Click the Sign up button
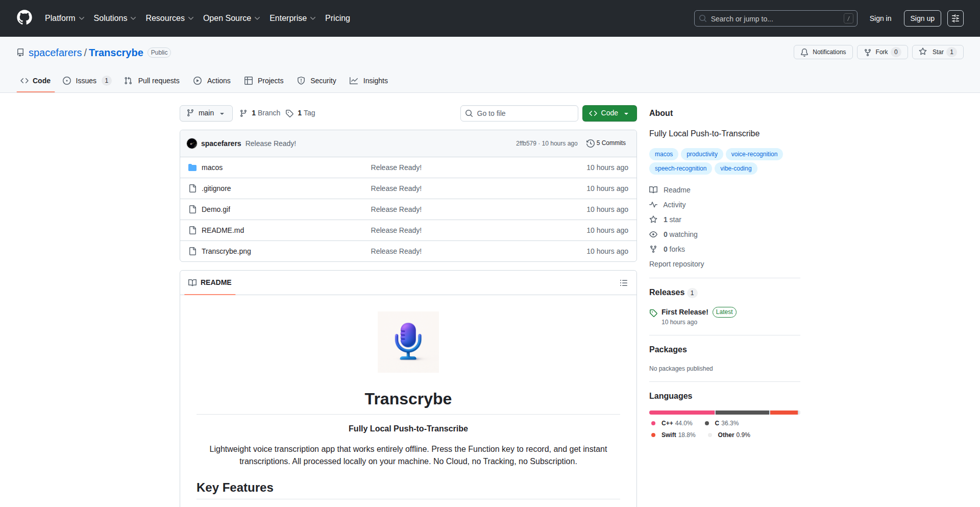 pyautogui.click(x=922, y=18)
